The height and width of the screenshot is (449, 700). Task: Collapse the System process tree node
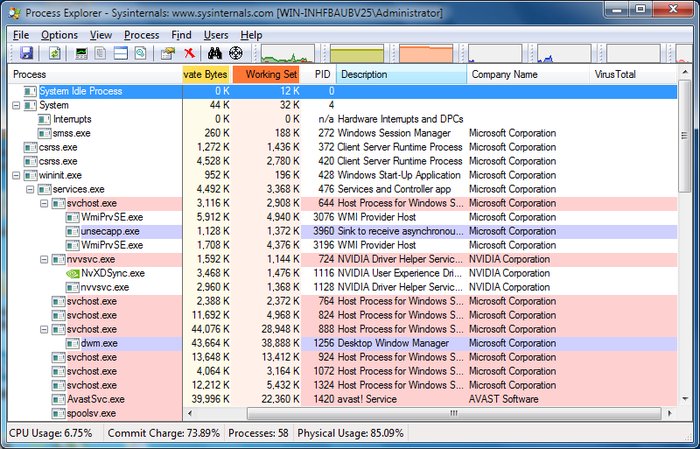point(16,105)
